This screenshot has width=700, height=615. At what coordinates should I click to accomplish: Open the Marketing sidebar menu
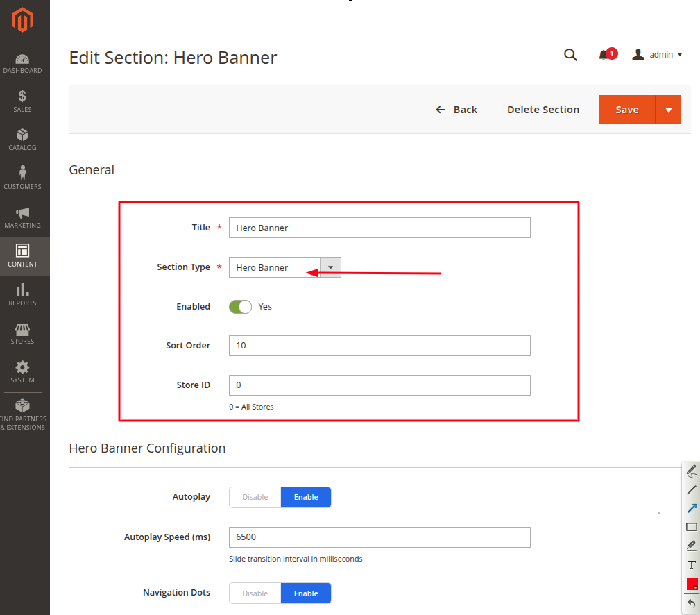pyautogui.click(x=22, y=217)
